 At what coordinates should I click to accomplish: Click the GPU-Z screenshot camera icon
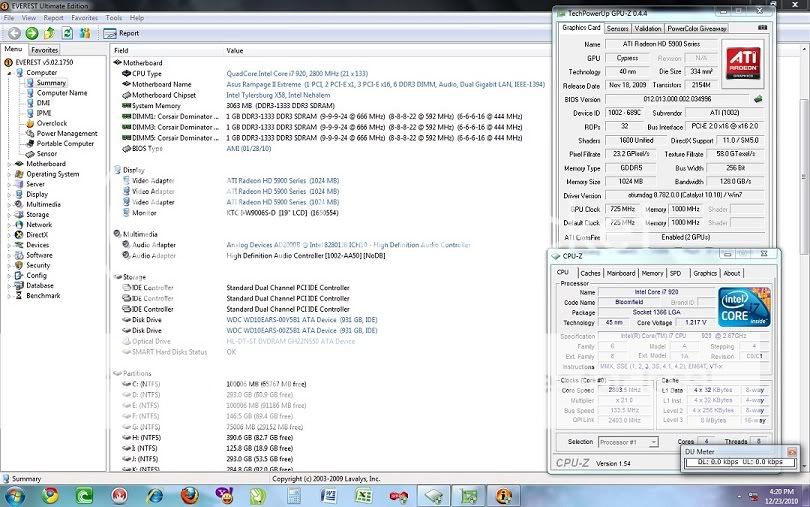pos(762,27)
